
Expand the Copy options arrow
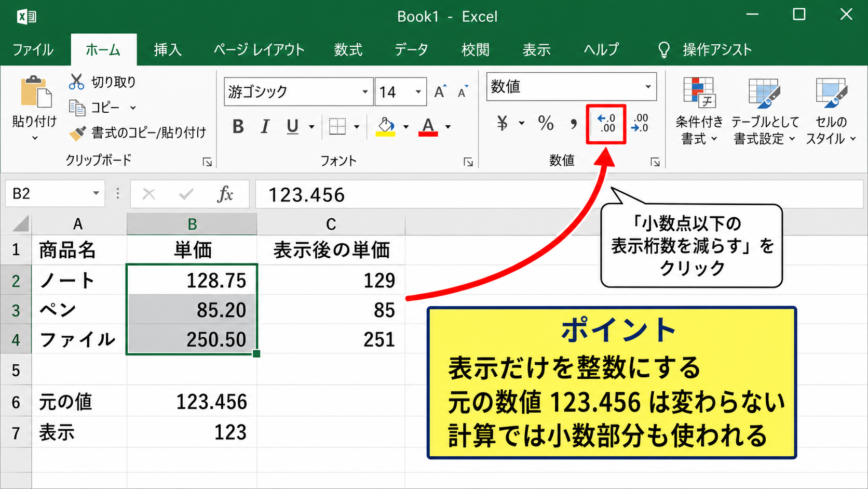pos(133,108)
